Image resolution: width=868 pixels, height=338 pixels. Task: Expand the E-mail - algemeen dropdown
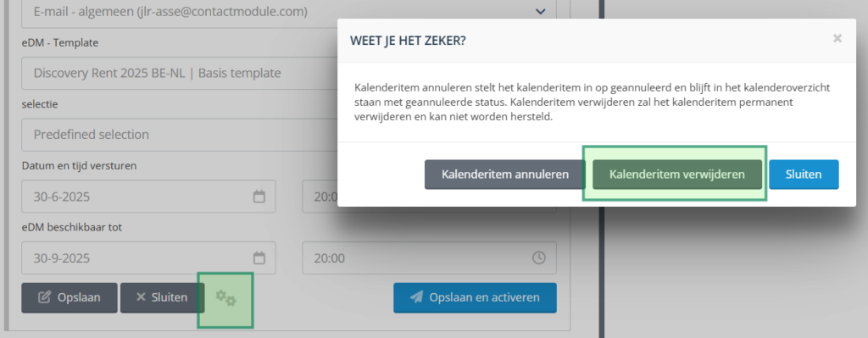pyautogui.click(x=540, y=11)
